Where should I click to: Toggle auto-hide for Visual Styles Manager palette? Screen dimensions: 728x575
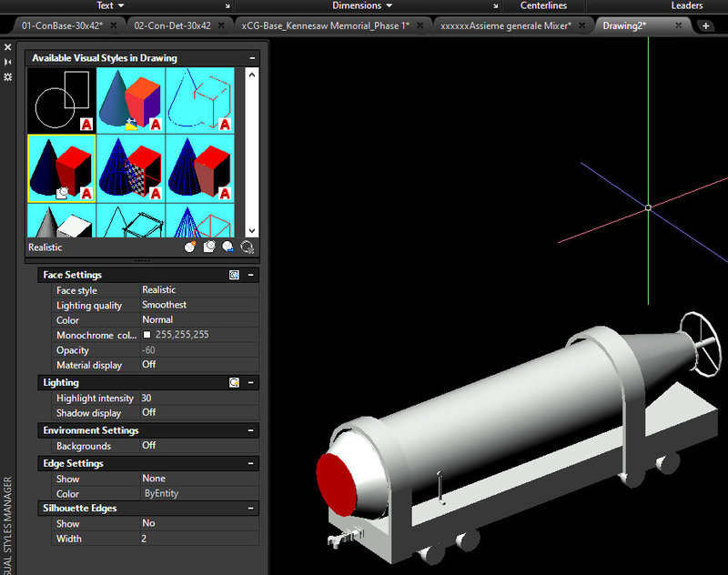[8, 62]
